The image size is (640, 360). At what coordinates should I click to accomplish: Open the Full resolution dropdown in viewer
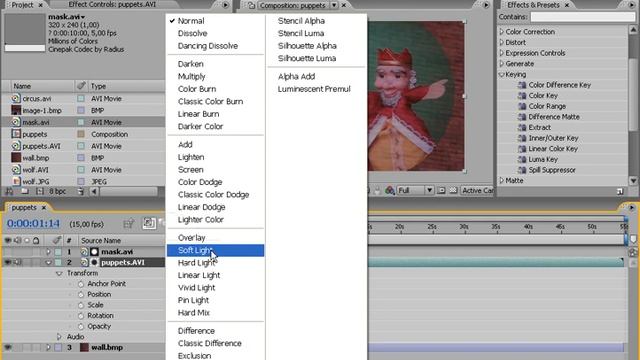[415, 191]
